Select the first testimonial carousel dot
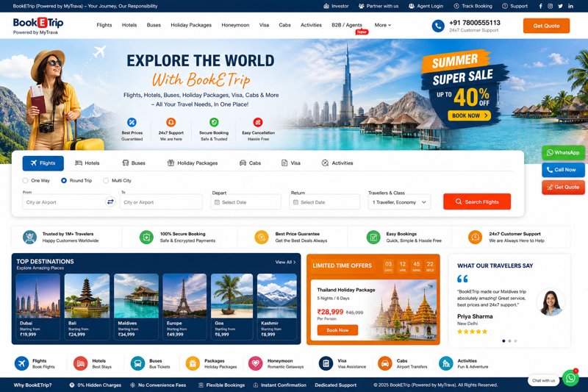Screen dimensions: 588x392 [503, 341]
